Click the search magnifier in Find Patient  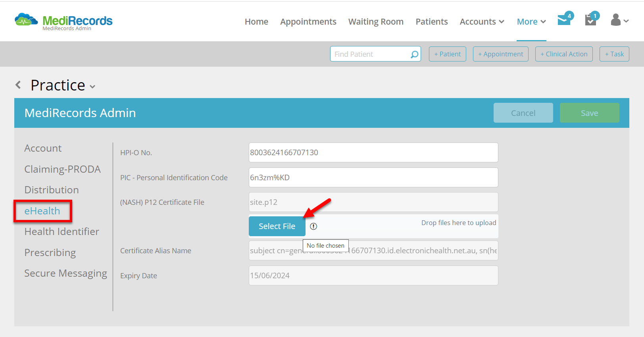(x=414, y=54)
